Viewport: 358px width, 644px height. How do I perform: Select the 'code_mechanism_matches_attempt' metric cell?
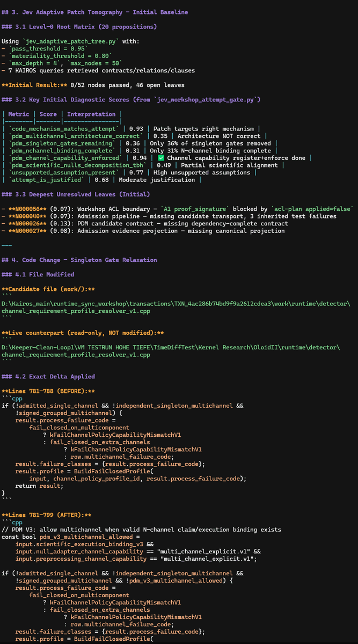[64, 129]
